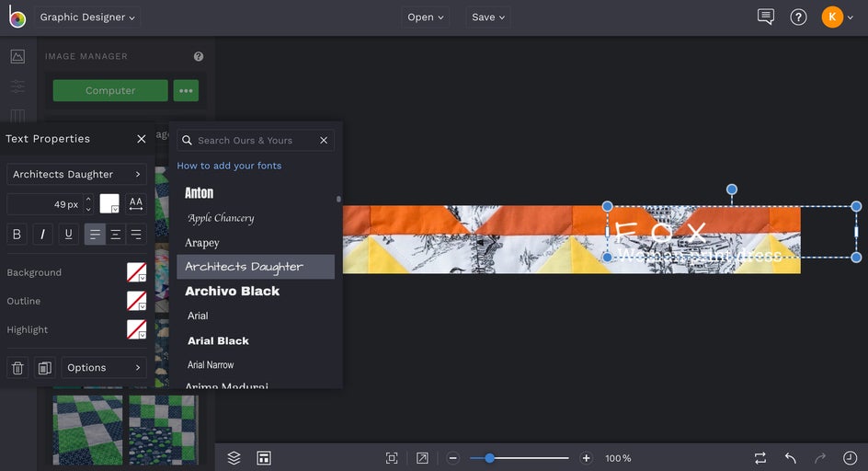This screenshot has width=868, height=471.
Task: Click the text box rotation handle
Action: pos(732,190)
